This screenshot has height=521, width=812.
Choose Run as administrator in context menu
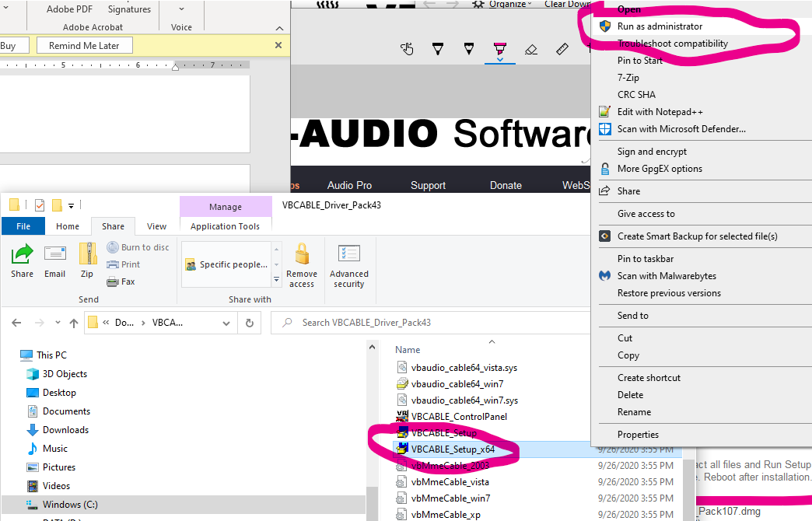pos(702,26)
